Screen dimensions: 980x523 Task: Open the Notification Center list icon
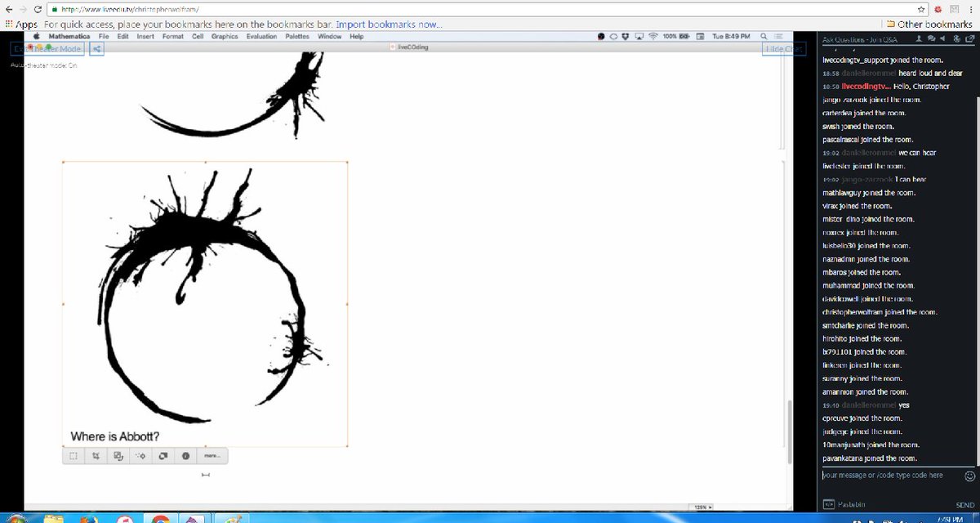(x=778, y=37)
